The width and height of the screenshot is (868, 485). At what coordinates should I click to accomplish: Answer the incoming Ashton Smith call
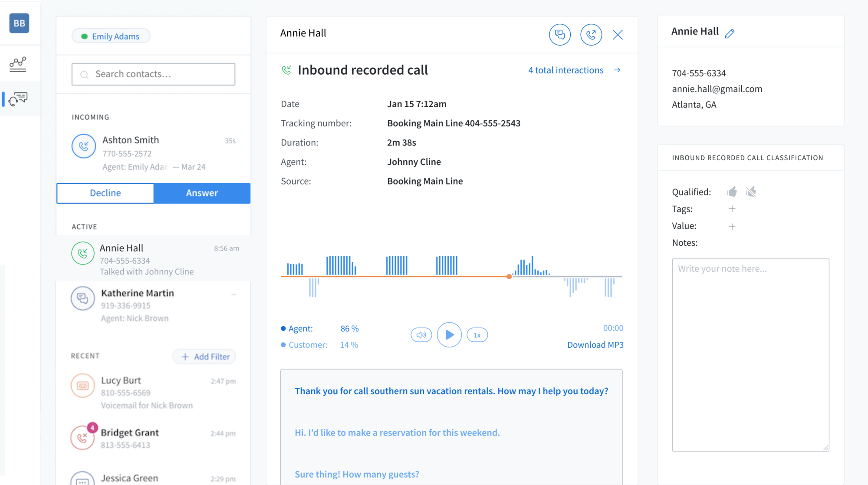[202, 193]
